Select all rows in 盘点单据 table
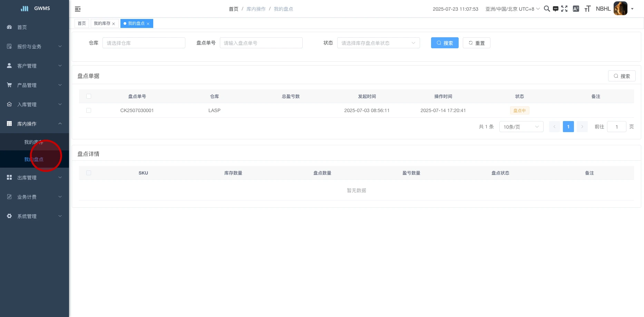 (89, 96)
